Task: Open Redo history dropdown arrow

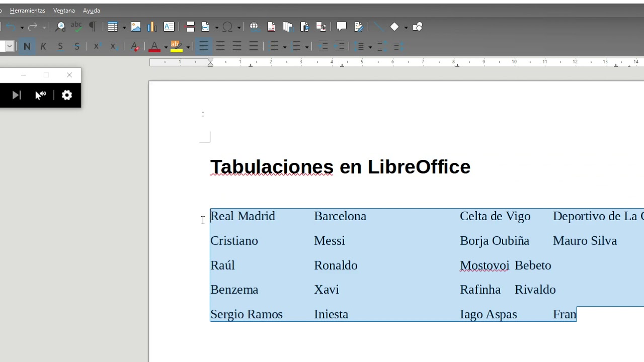Action: click(x=44, y=27)
